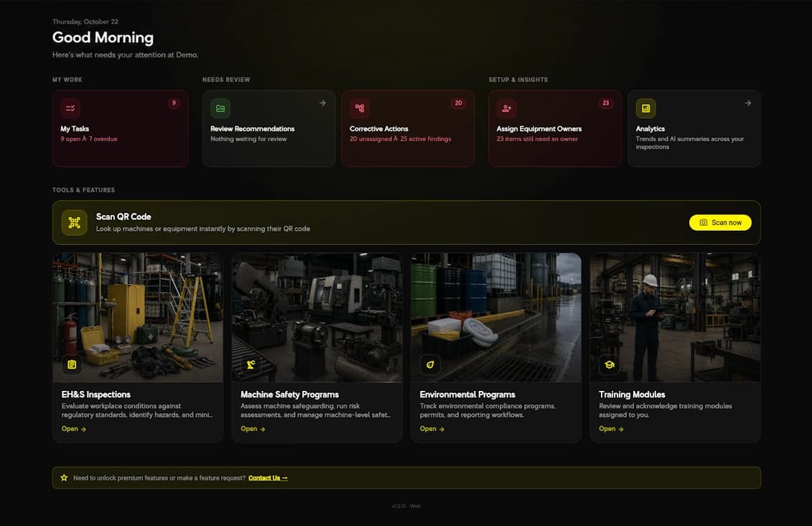Click the Good Morning heading

[103, 37]
